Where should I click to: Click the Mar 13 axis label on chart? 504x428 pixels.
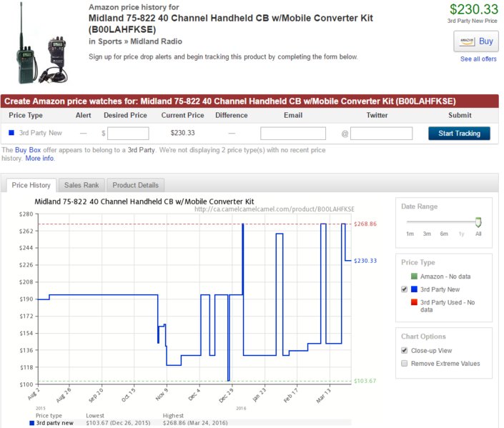click(323, 396)
